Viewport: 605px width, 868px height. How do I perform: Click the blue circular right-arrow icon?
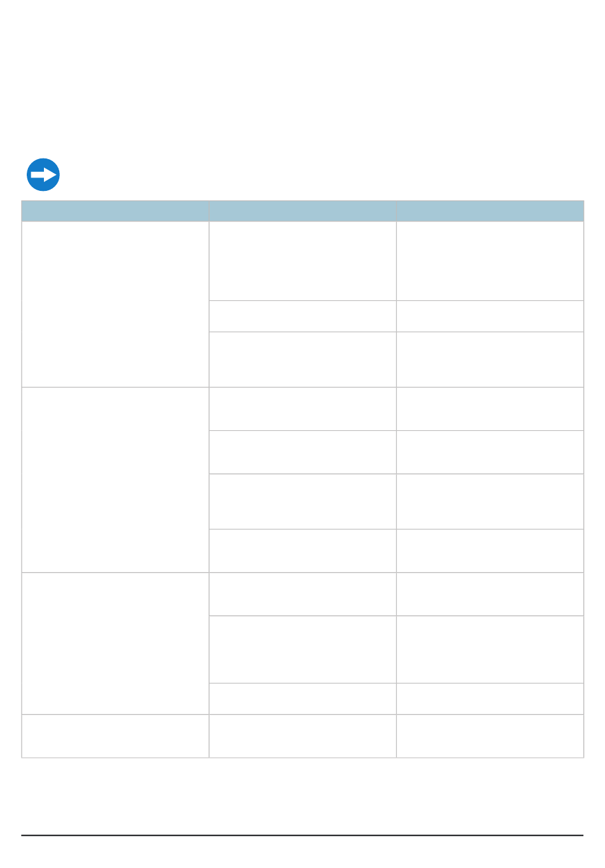coord(43,174)
